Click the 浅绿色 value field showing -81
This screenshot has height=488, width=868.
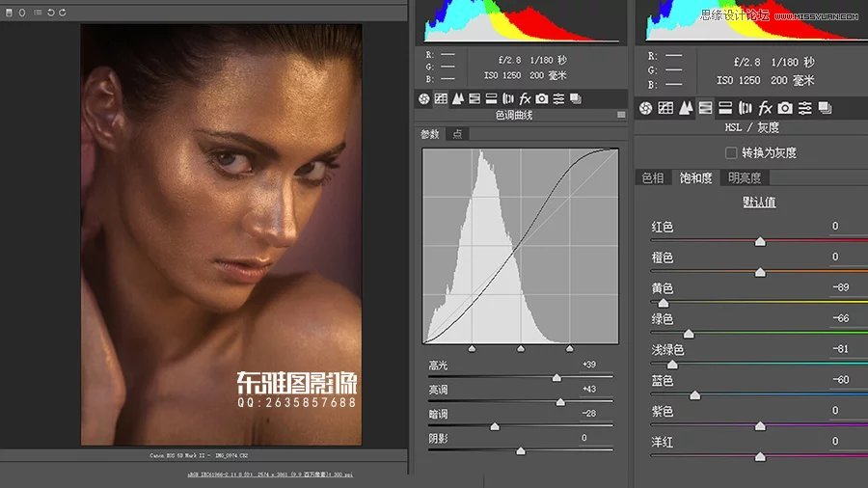841,349
